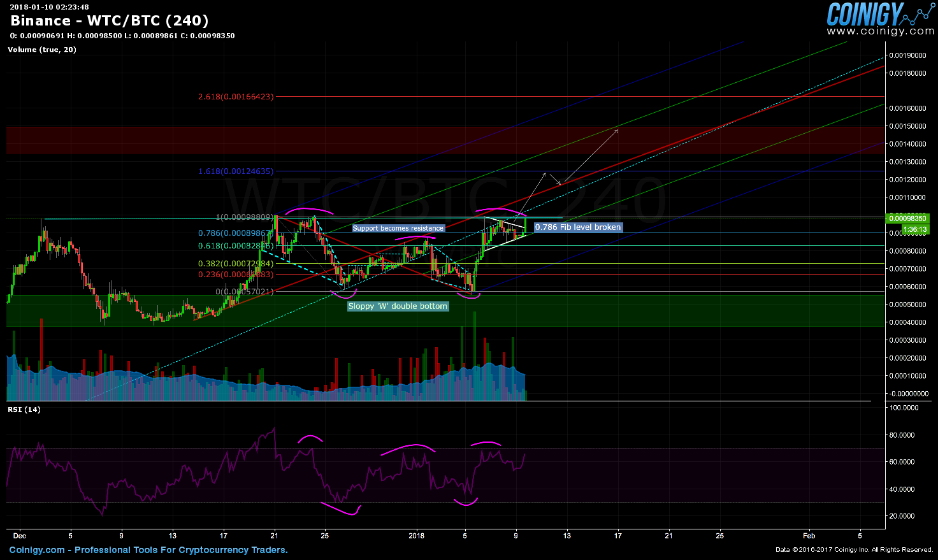Click the 0.00160000 price axis label
The height and width of the screenshot is (560, 938).
[x=909, y=108]
